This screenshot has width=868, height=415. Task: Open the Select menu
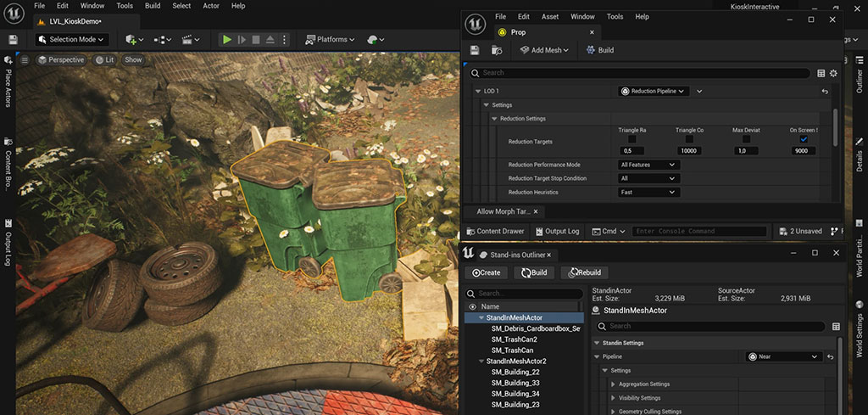point(181,6)
